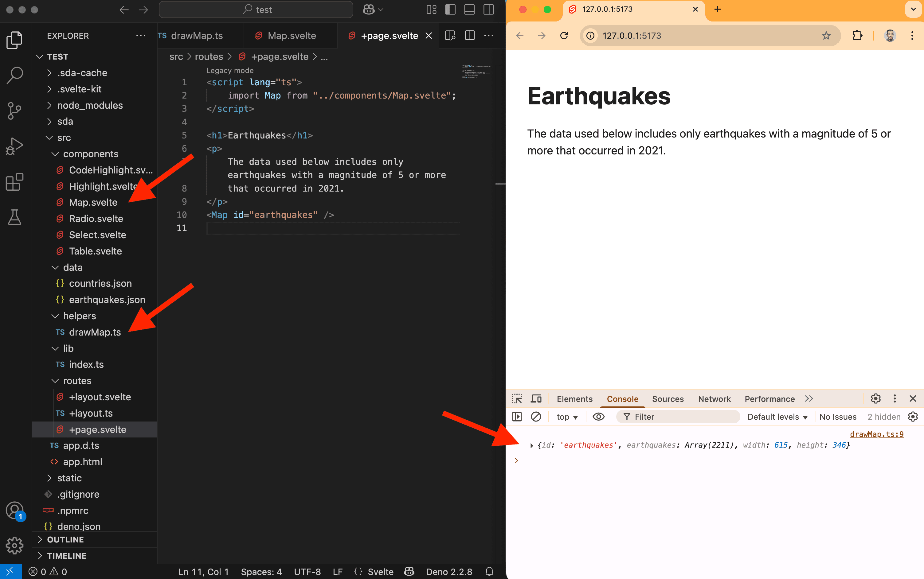Expand the logged earthquakes object in console
The width and height of the screenshot is (924, 579).
pyautogui.click(x=532, y=445)
